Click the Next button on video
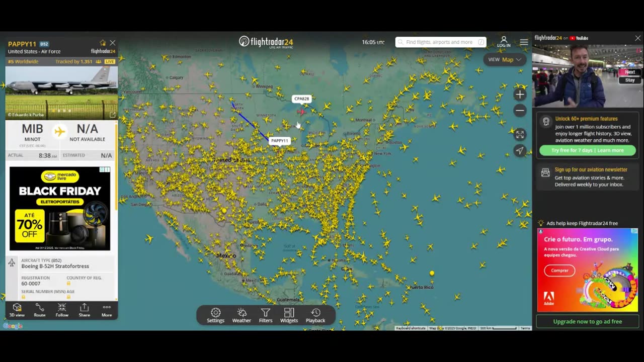The width and height of the screenshot is (644, 362). 630,72
